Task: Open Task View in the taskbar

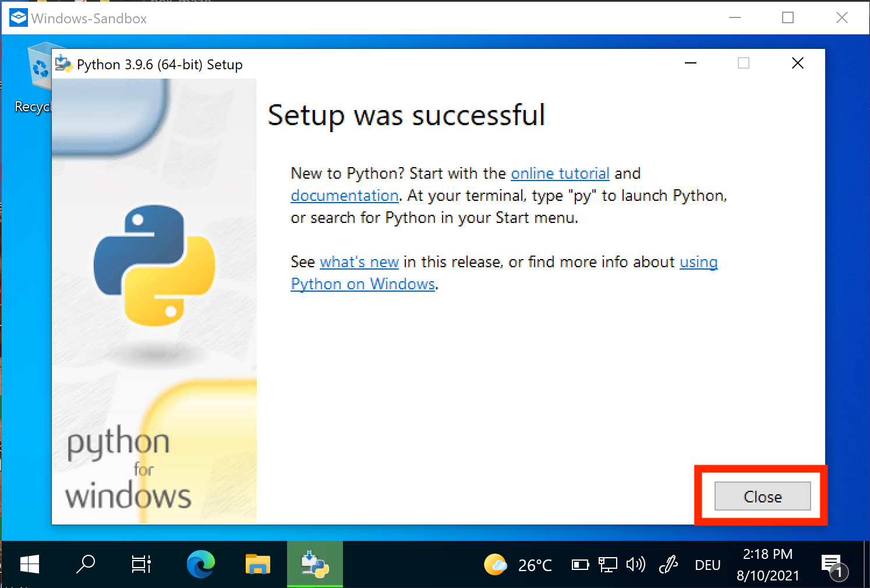Action: point(141,564)
